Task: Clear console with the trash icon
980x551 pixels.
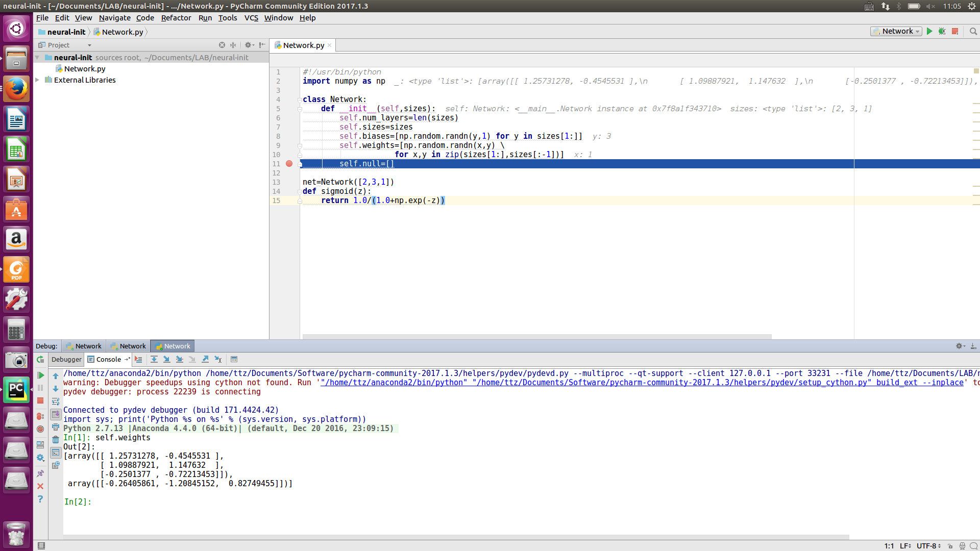Action: click(56, 440)
